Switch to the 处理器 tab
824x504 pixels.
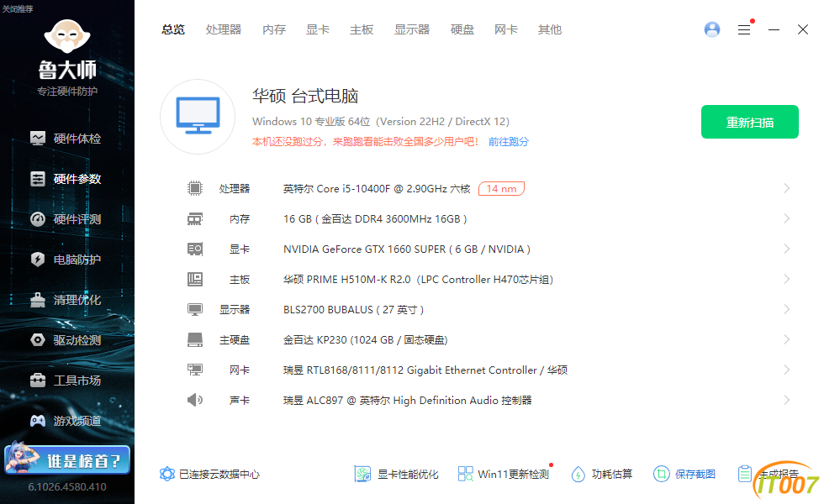[x=224, y=30]
